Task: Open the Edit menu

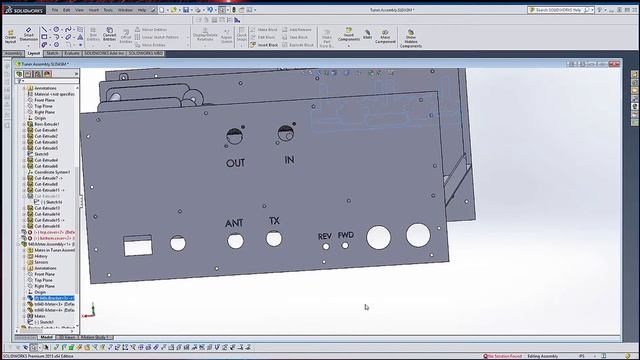Action: (67, 10)
